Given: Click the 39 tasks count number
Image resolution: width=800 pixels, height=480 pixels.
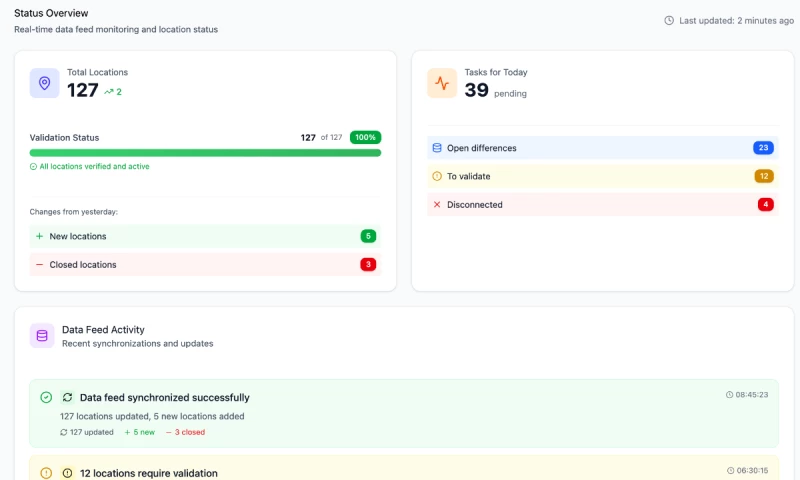Looking at the screenshot, I should pos(477,90).
